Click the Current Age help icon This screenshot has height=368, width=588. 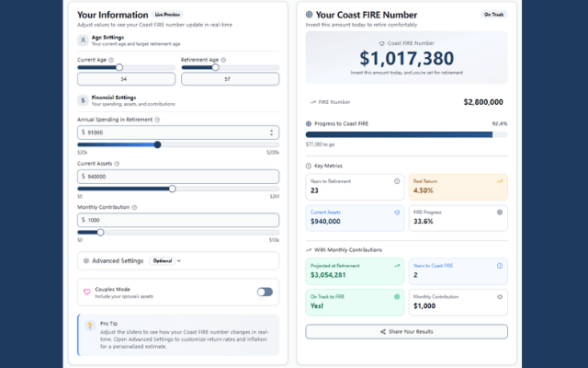point(111,60)
